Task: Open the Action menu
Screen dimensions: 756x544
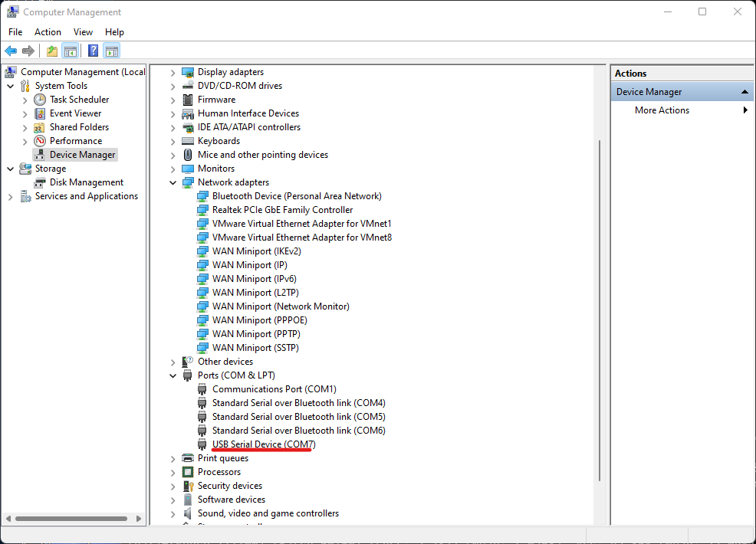Action: tap(48, 32)
